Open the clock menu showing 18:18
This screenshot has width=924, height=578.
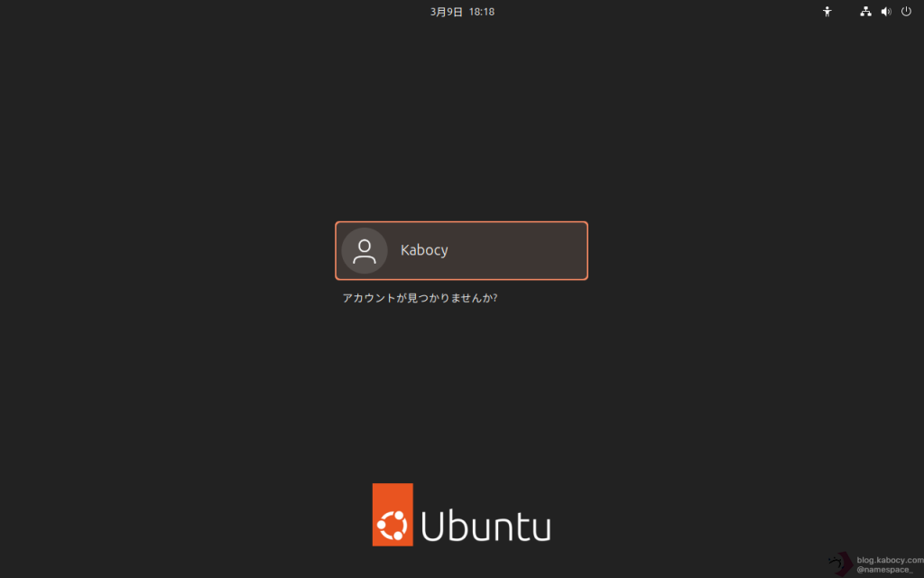tap(482, 12)
